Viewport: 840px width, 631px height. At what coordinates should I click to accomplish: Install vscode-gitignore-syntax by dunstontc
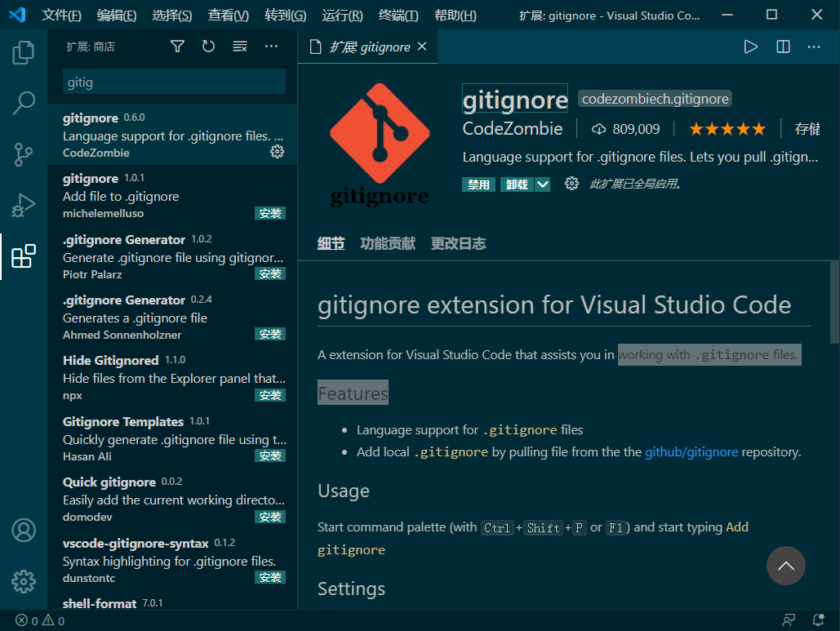270,577
